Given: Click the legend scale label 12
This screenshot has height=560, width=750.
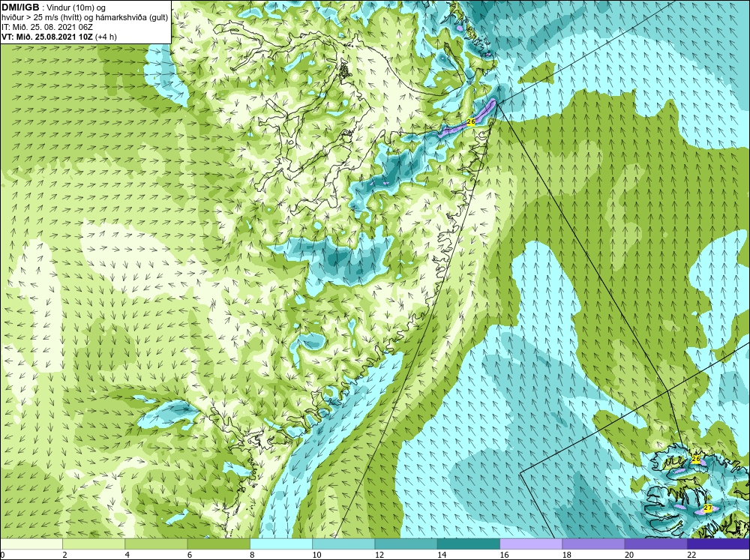Looking at the screenshot, I should [x=379, y=555].
